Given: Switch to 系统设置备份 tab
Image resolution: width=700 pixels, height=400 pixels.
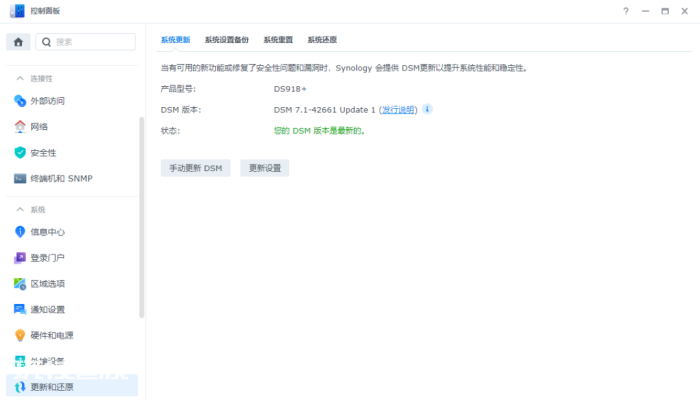Looking at the screenshot, I should pos(227,40).
